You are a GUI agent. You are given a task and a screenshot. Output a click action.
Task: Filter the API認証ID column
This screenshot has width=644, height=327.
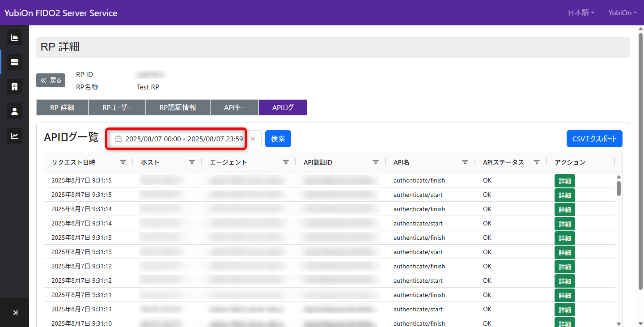tap(376, 162)
